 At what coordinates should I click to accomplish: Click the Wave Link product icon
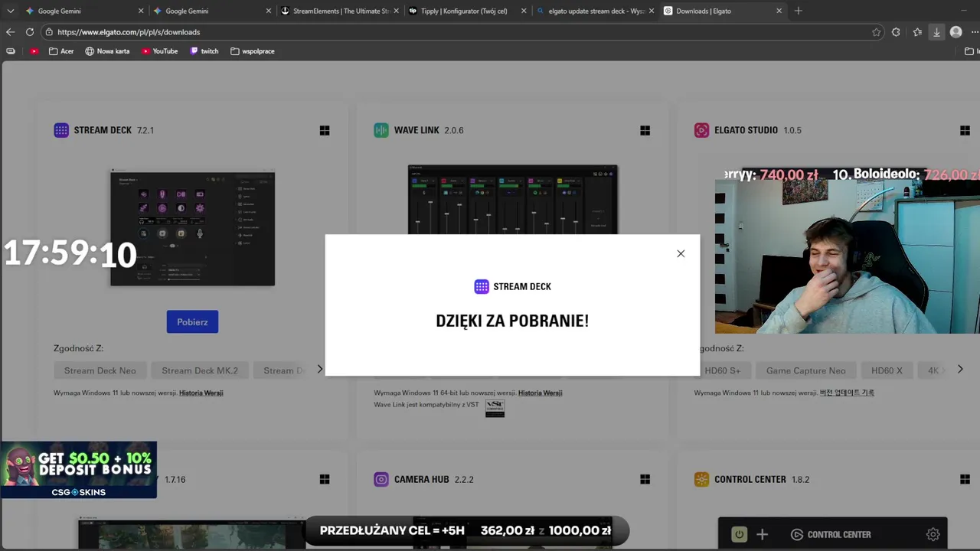(381, 130)
